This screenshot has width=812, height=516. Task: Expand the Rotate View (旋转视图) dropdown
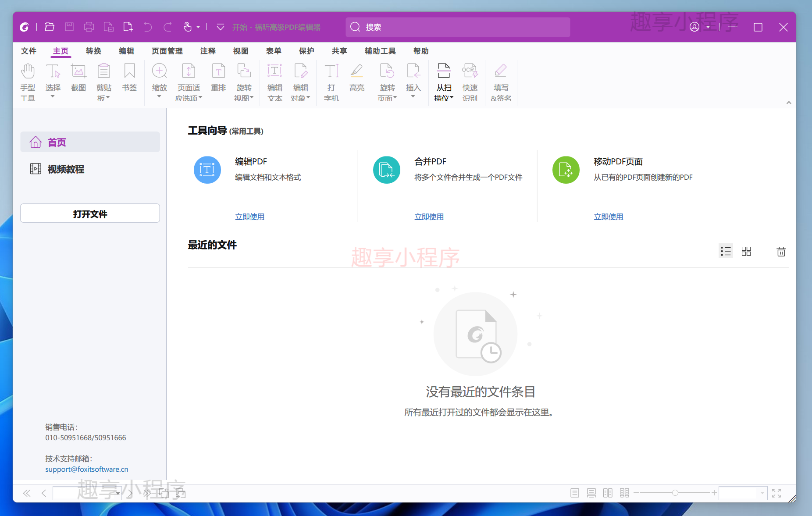pos(252,98)
